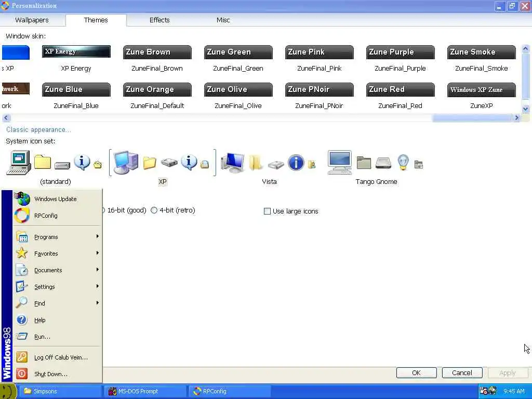Screen dimensions: 532x399
Task: Expand the Favorites submenu
Action: point(58,254)
